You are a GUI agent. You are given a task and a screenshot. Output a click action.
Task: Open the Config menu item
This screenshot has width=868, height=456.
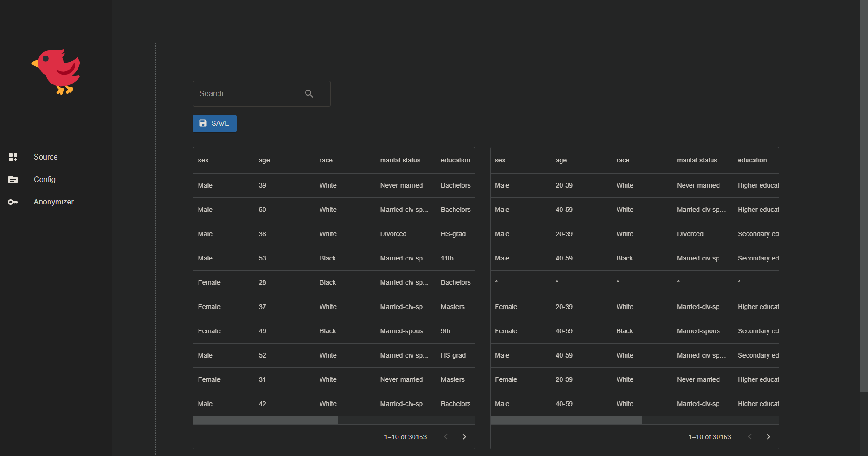[44, 180]
